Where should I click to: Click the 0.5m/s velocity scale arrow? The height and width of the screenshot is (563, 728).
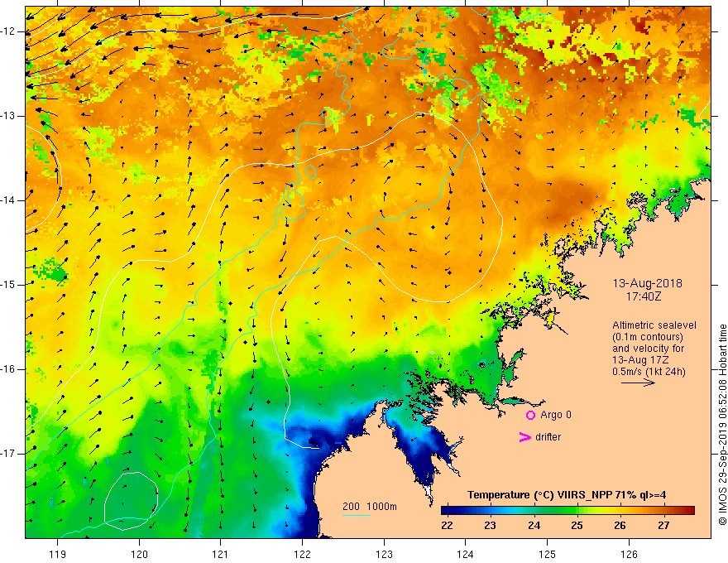(638, 383)
